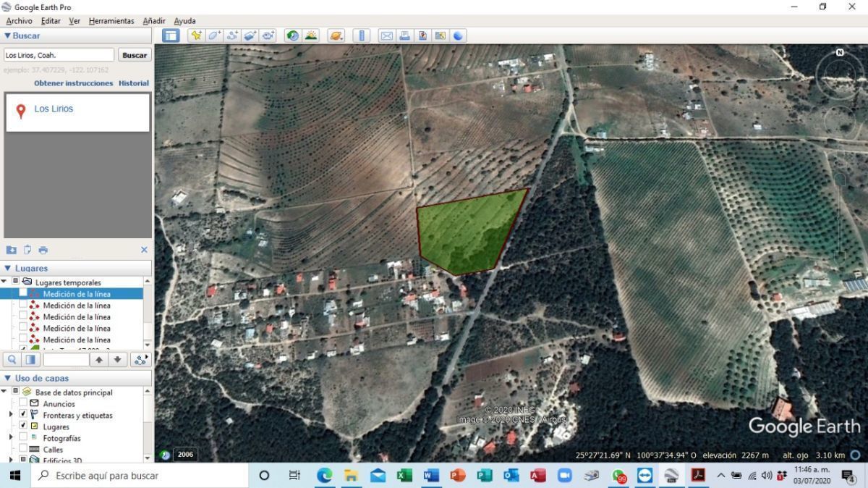
Task: Check the Calles layer checkbox
Action: coord(23,449)
